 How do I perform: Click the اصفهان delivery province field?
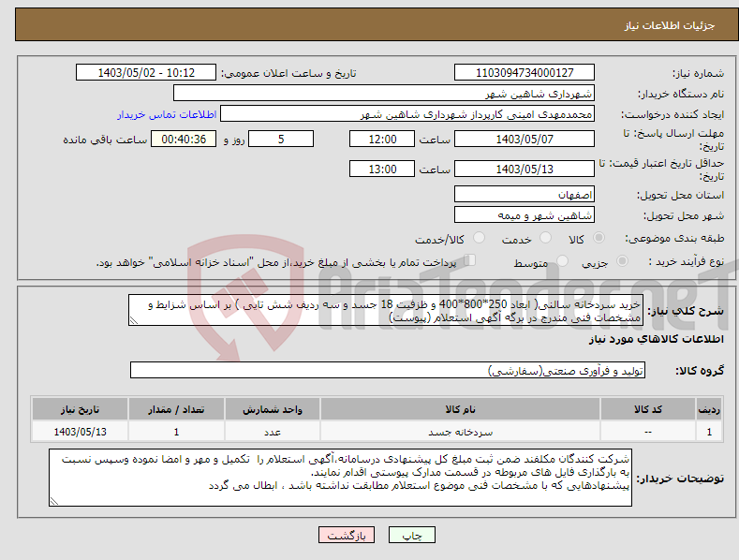pos(525,194)
